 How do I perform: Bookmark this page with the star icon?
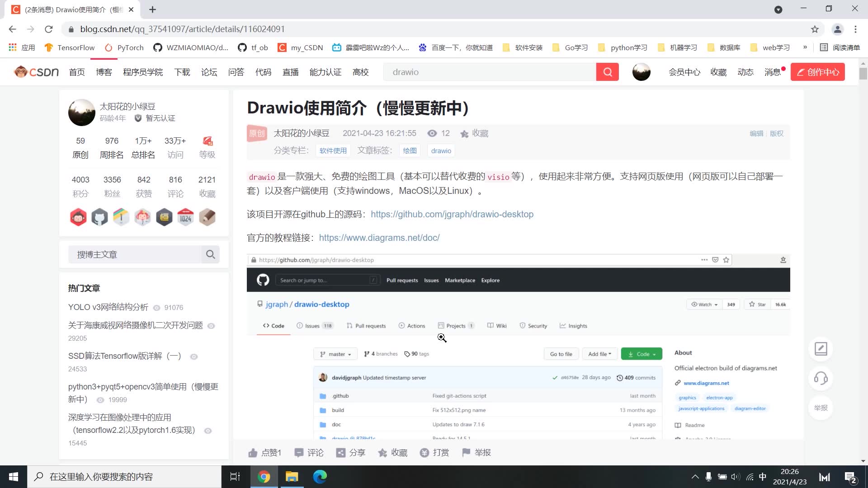(815, 29)
